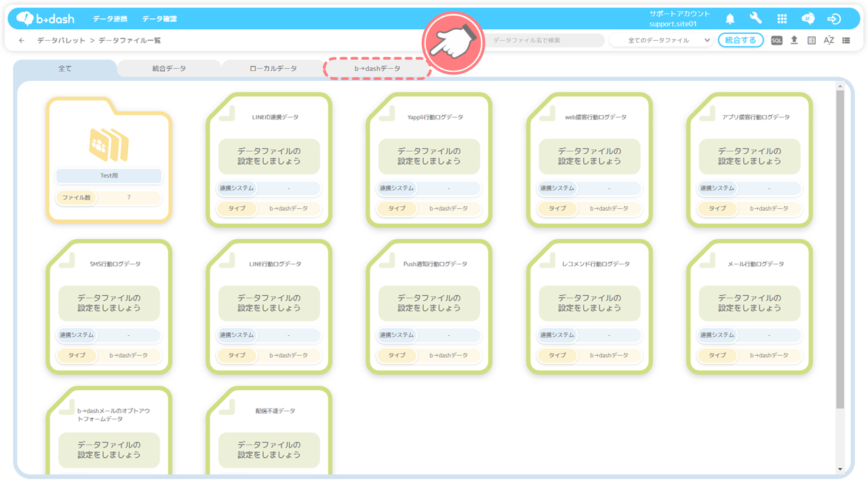Click タイプ row on LINE行動ログデータ card
The height and width of the screenshot is (488, 868).
(x=269, y=355)
